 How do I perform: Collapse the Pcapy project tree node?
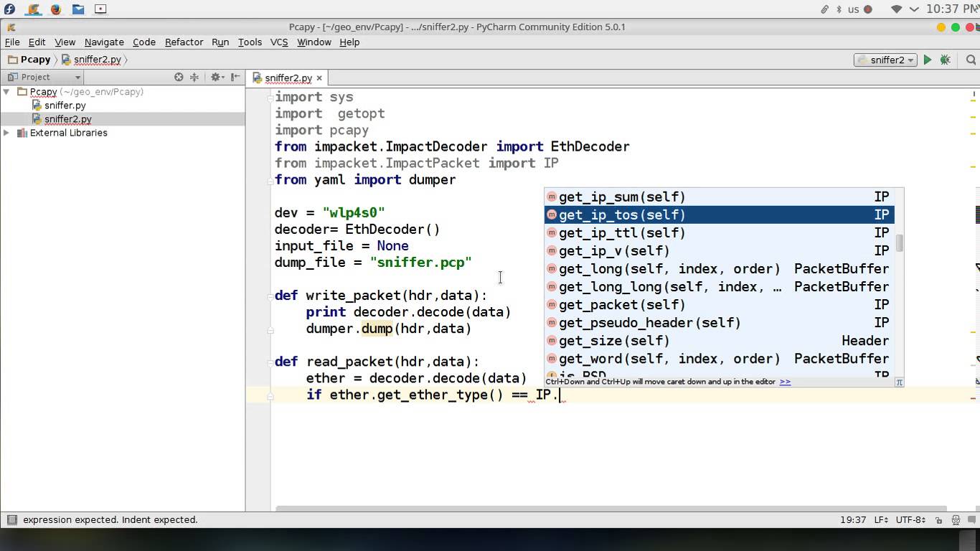pos(6,92)
